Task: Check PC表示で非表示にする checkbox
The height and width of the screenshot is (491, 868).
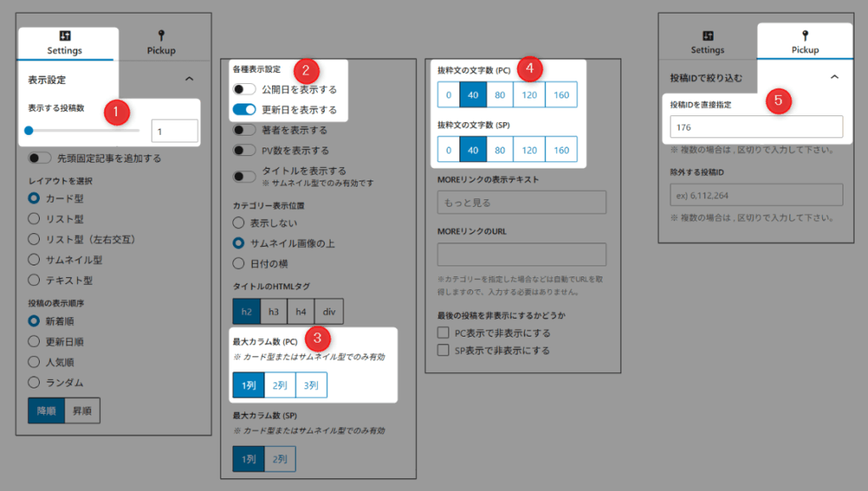Action: (x=442, y=332)
